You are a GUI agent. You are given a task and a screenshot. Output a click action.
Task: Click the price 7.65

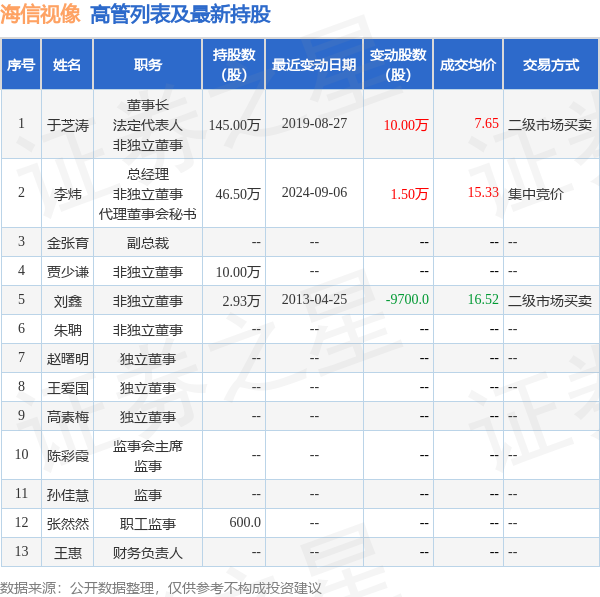click(486, 123)
